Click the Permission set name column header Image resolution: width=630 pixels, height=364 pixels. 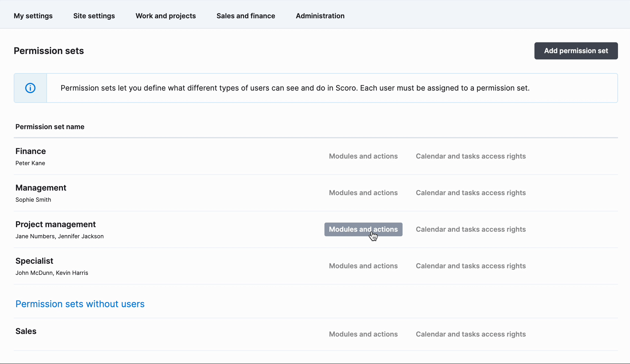coord(50,127)
